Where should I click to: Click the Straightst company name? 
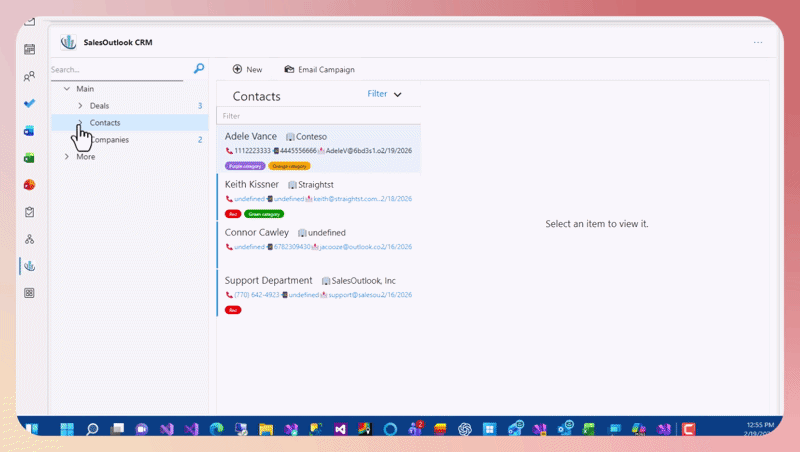pos(316,185)
